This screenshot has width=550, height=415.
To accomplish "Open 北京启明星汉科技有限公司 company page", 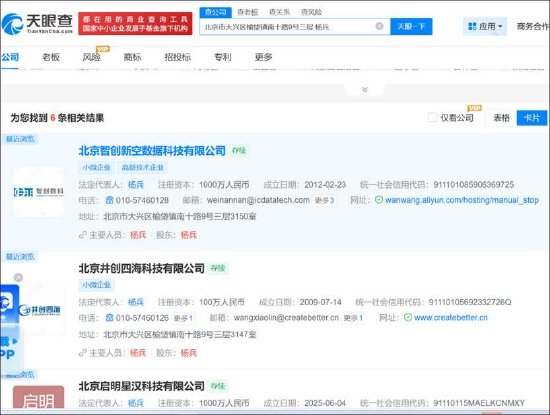I will 142,386.
